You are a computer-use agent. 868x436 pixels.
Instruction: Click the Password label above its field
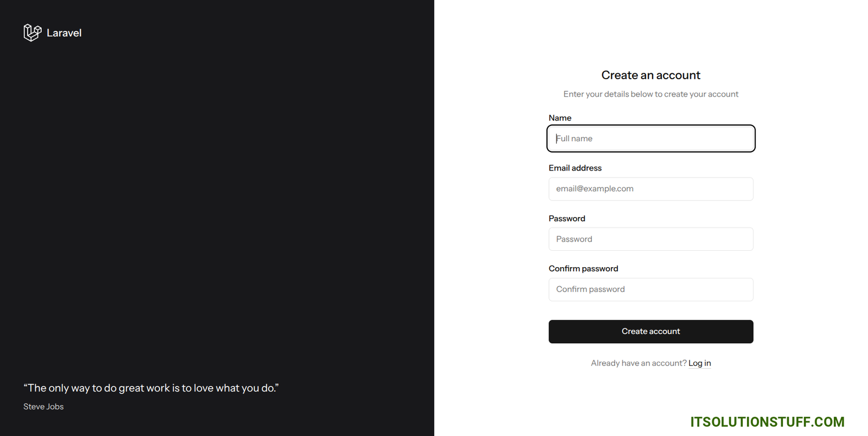pos(567,218)
